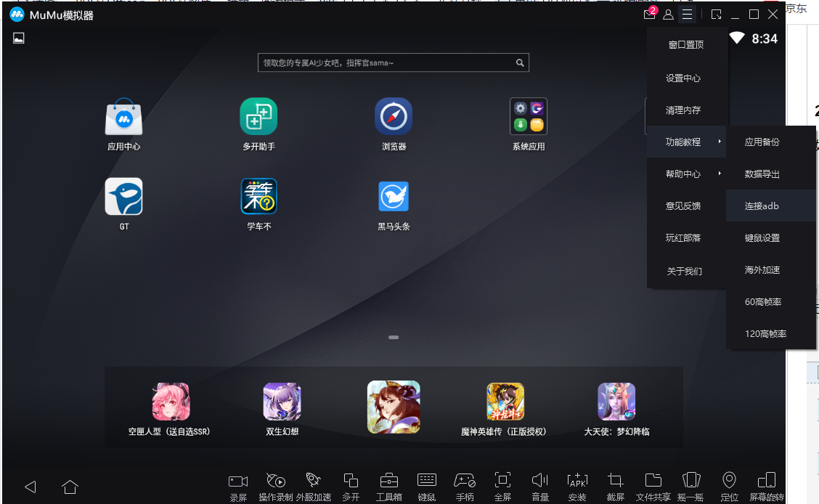The height and width of the screenshot is (504, 819).
Task: Click the title bar fullscreen icon
Action: (x=717, y=15)
